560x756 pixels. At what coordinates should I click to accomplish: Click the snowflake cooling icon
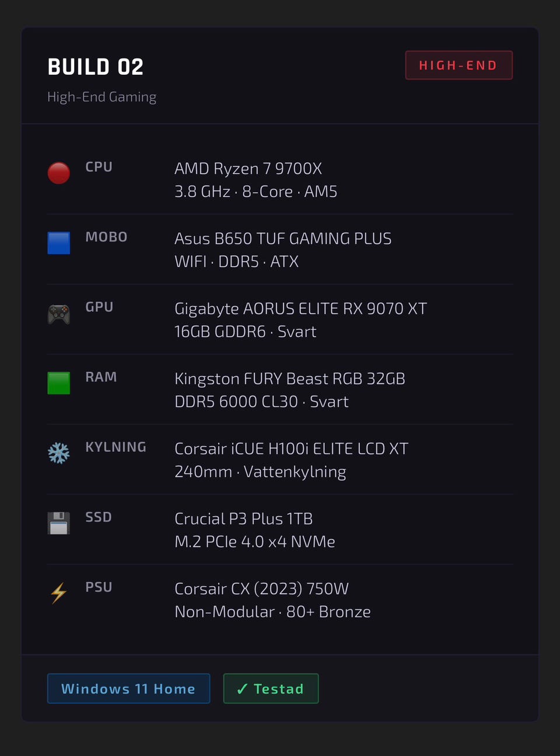58,453
